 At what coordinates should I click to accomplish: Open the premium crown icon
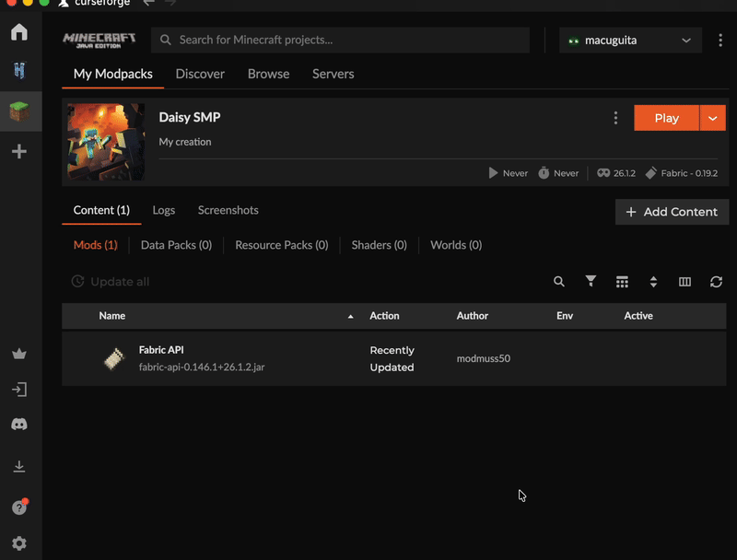pos(19,354)
